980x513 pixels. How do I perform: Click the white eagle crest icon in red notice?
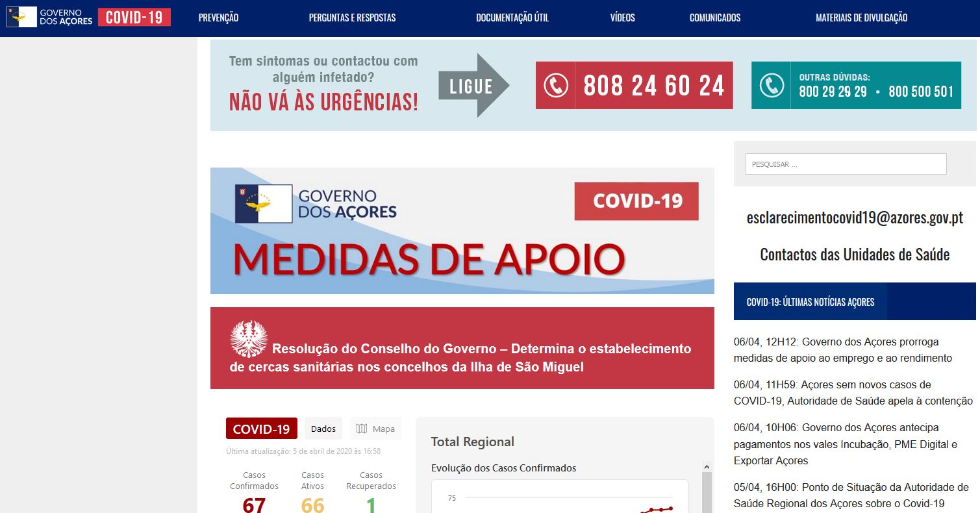[248, 338]
